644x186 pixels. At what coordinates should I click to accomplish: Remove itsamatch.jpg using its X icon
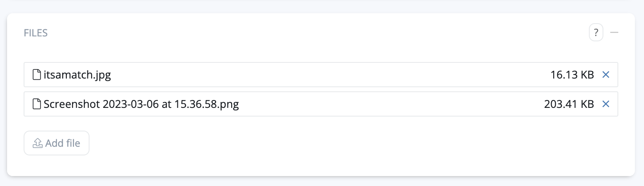(605, 75)
